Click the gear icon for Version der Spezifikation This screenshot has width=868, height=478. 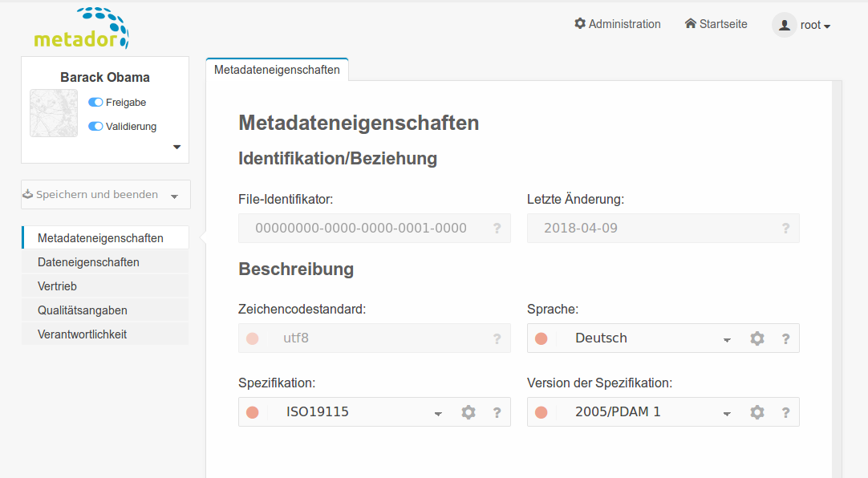pyautogui.click(x=756, y=412)
